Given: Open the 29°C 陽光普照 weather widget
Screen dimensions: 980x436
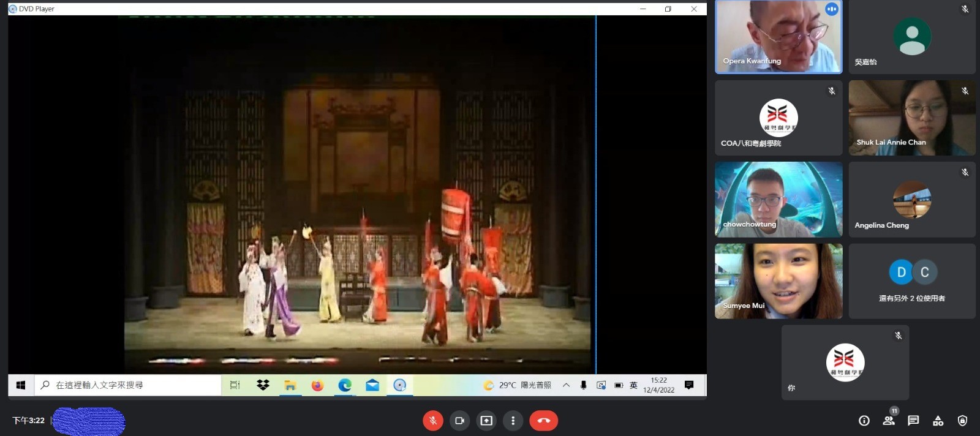Looking at the screenshot, I should click(x=518, y=385).
